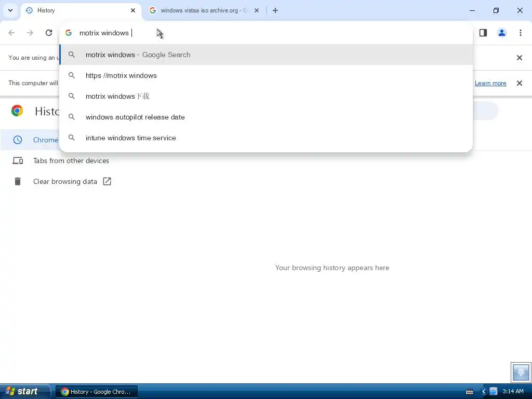This screenshot has height=399, width=532.
Task: Click the network tray icon
Action: [x=494, y=392]
